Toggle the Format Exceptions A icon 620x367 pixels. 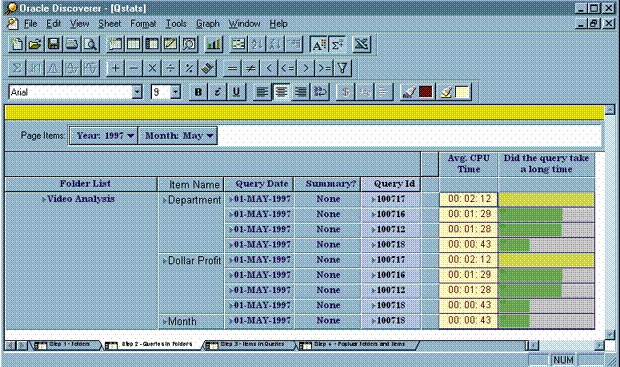[x=318, y=44]
